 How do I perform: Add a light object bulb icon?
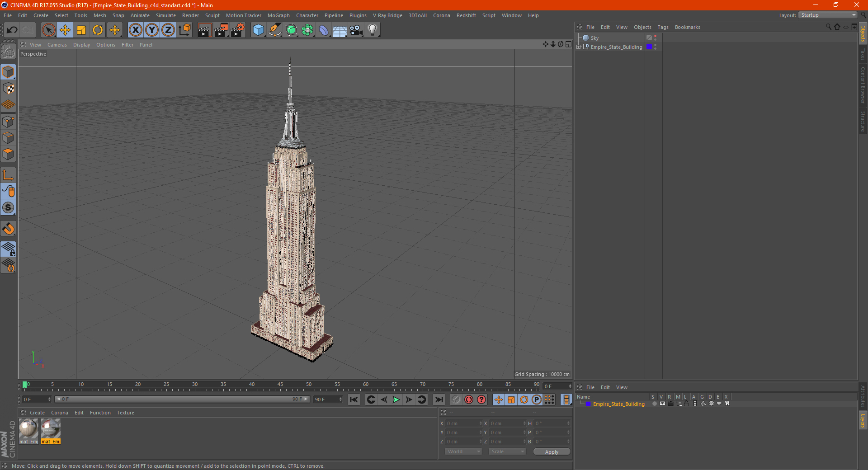pyautogui.click(x=373, y=30)
